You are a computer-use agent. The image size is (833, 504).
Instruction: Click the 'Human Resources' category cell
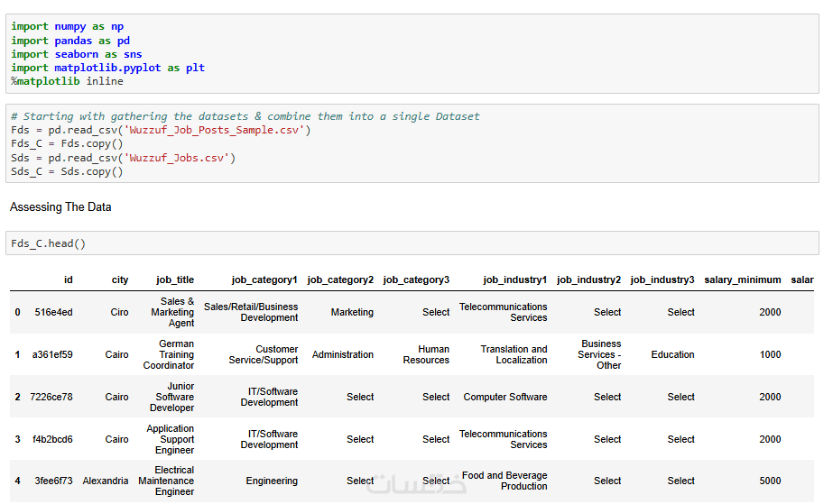(x=433, y=354)
